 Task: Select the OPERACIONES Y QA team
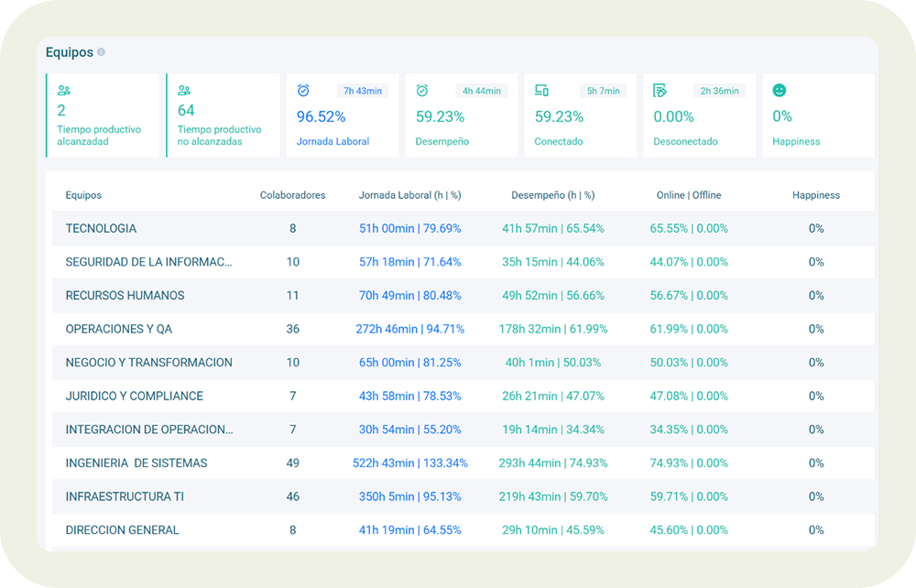click(x=118, y=329)
